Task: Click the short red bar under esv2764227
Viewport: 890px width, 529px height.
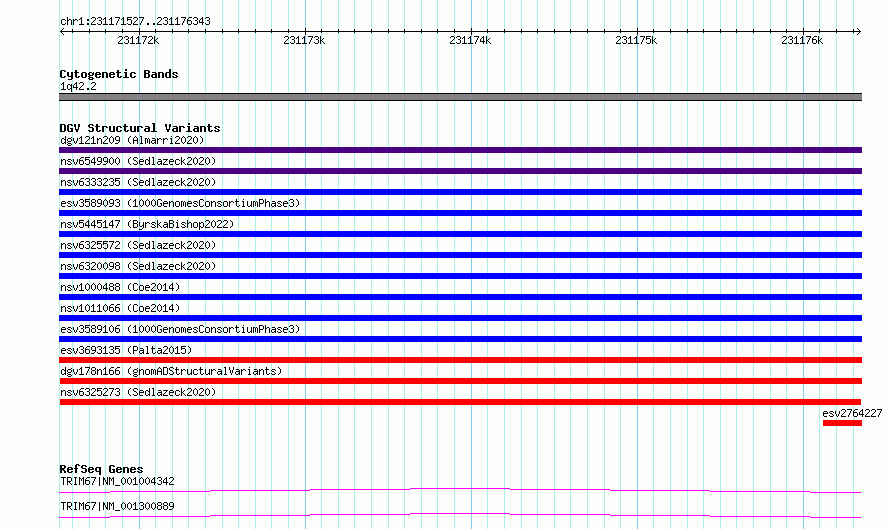Action: point(842,423)
